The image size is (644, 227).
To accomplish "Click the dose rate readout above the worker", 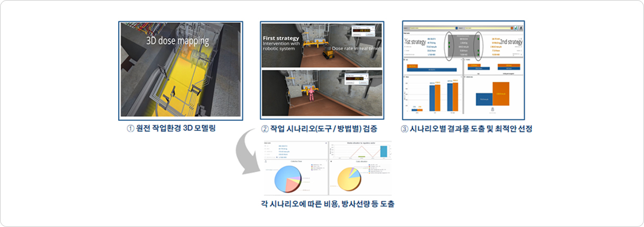I will [356, 78].
